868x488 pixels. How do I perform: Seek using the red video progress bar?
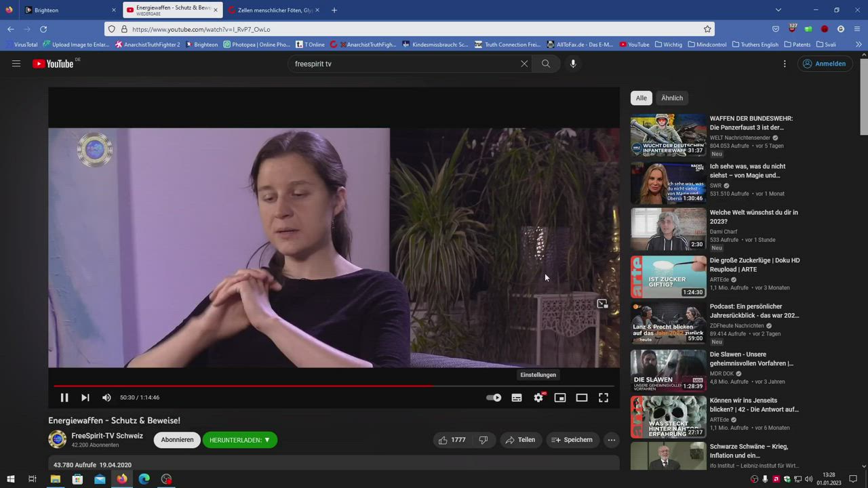pyautogui.click(x=271, y=386)
